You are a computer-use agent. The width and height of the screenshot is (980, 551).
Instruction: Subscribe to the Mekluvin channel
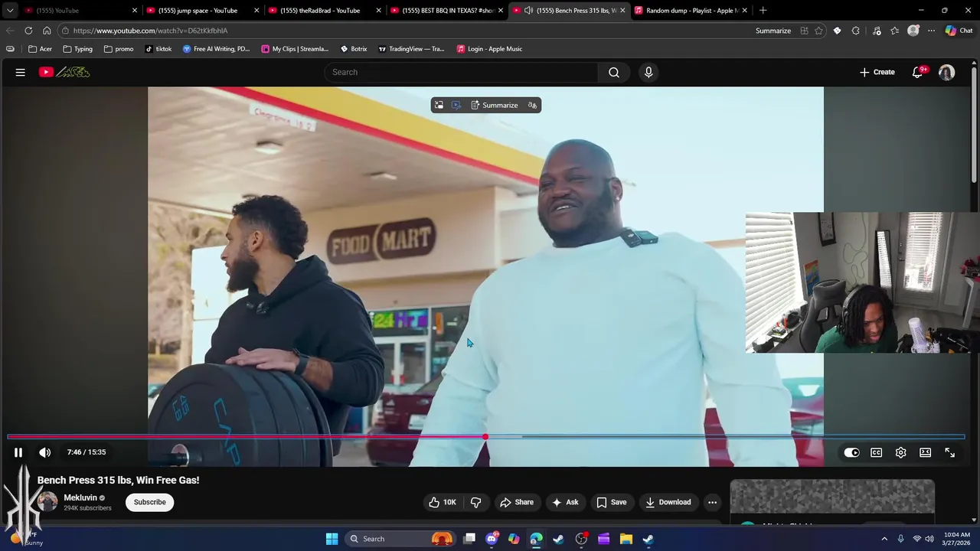(x=149, y=502)
